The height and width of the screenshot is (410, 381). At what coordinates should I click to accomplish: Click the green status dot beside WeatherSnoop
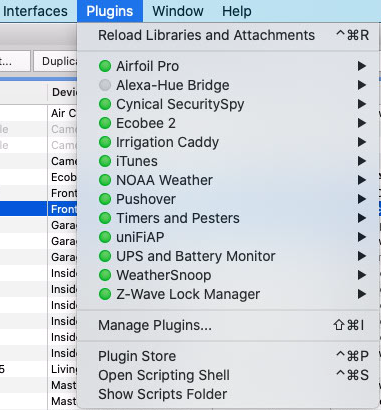pyautogui.click(x=105, y=275)
